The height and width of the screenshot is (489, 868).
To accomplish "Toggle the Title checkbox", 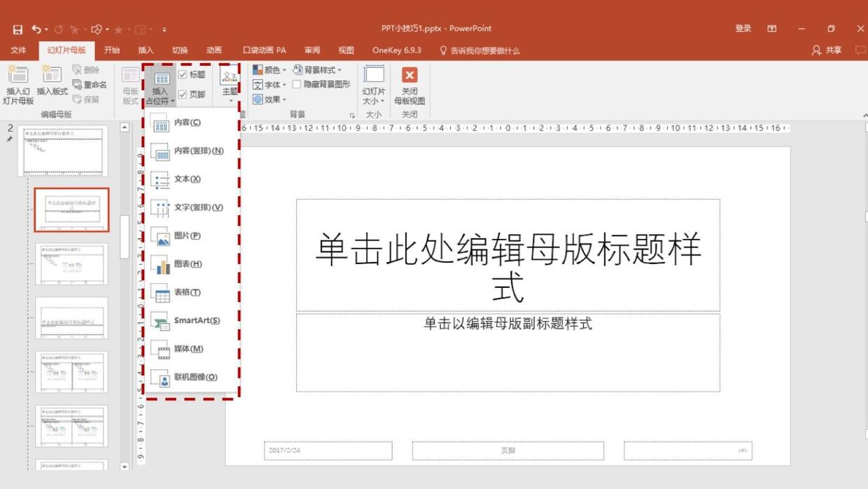I will coord(183,75).
